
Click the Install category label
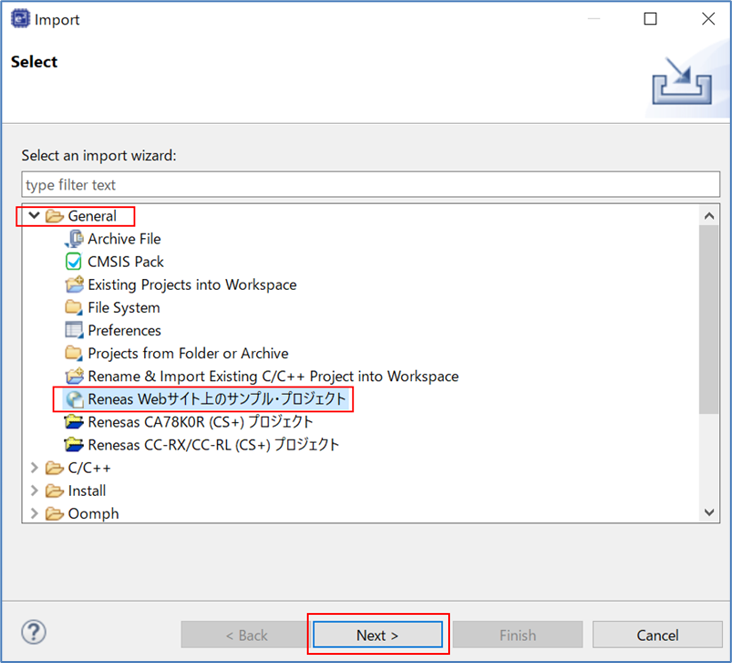click(87, 491)
